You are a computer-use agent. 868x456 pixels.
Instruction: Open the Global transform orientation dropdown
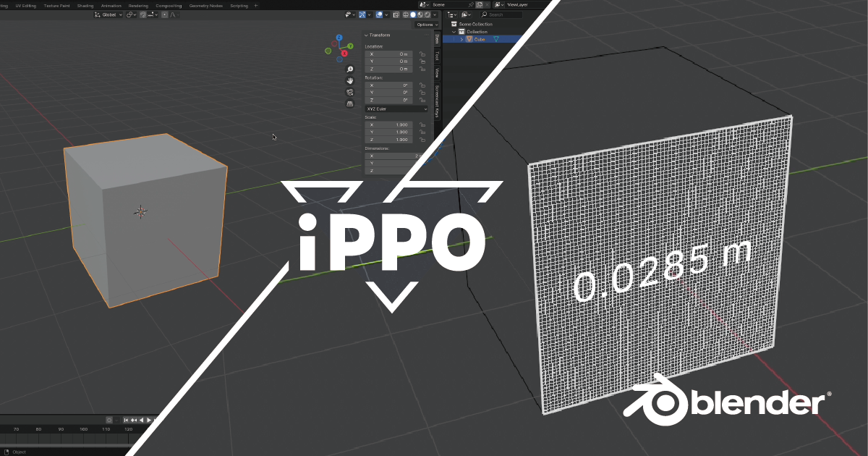click(109, 14)
